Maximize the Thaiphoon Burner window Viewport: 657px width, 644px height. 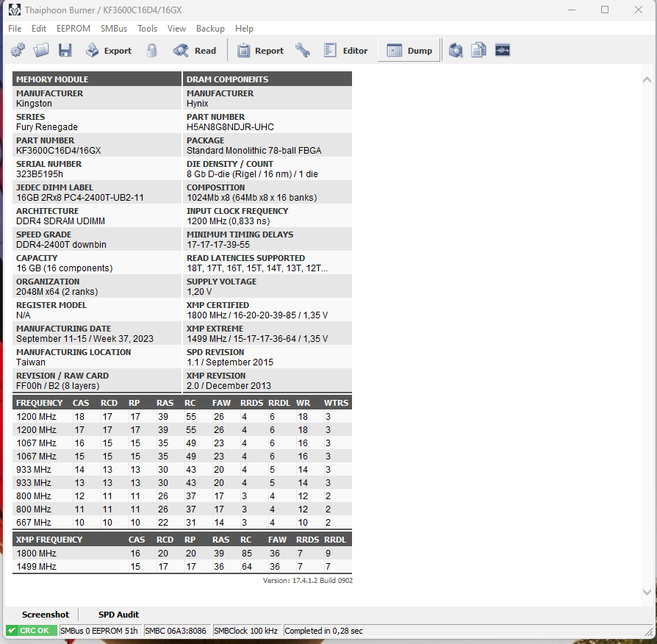(x=605, y=10)
